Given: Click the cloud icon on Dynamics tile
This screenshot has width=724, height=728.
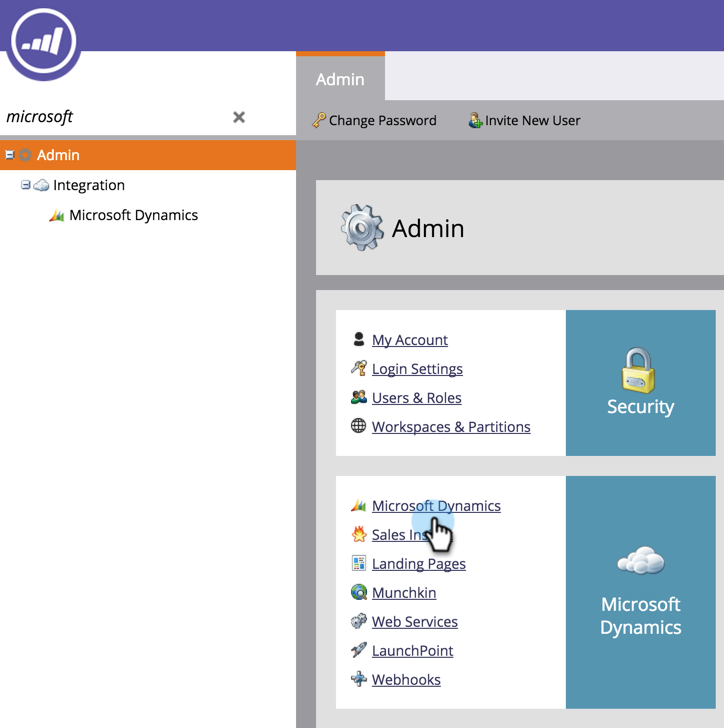Looking at the screenshot, I should (x=641, y=560).
